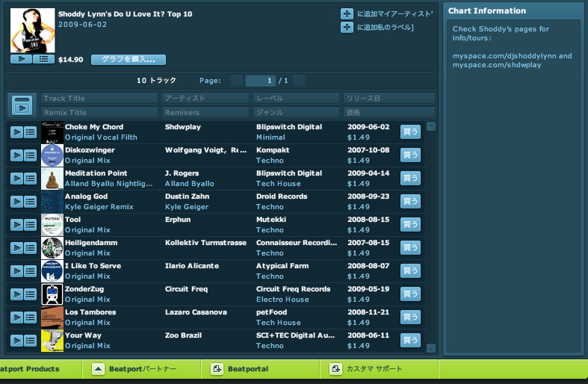Click the plus icon to add to My Artists
The height and width of the screenshot is (384, 588).
(347, 14)
